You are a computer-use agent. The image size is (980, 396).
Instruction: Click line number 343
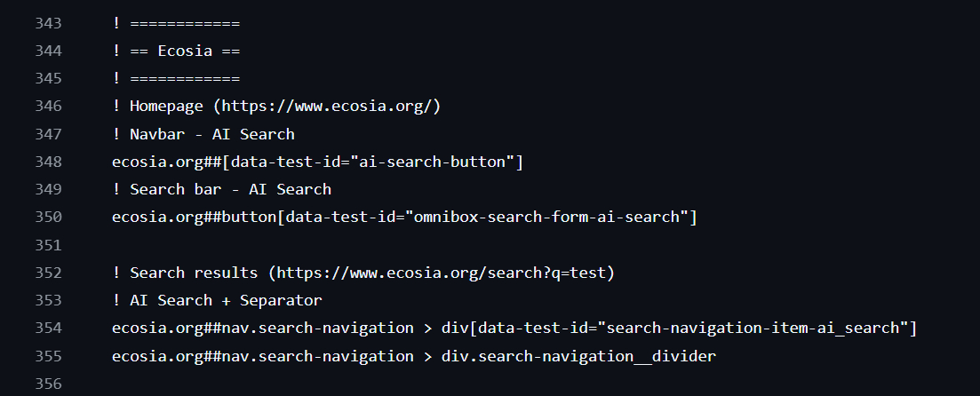tap(48, 23)
